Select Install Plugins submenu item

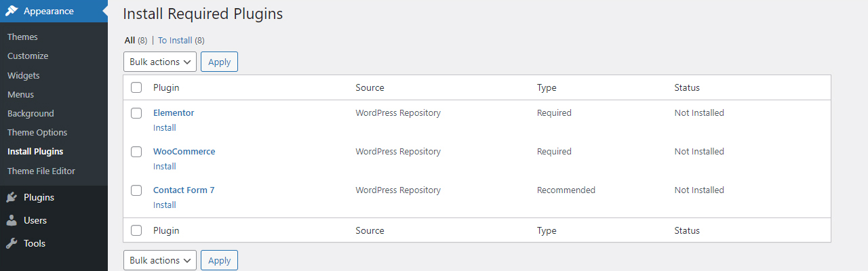[x=35, y=152]
